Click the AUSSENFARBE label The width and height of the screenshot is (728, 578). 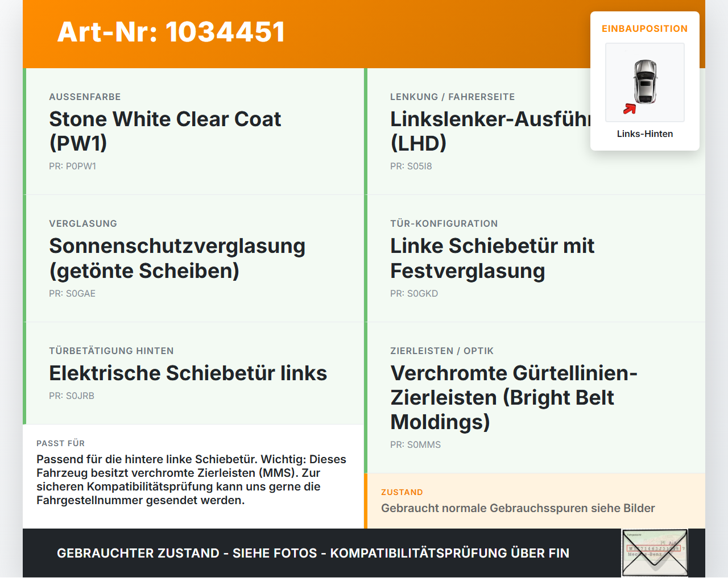pyautogui.click(x=85, y=97)
